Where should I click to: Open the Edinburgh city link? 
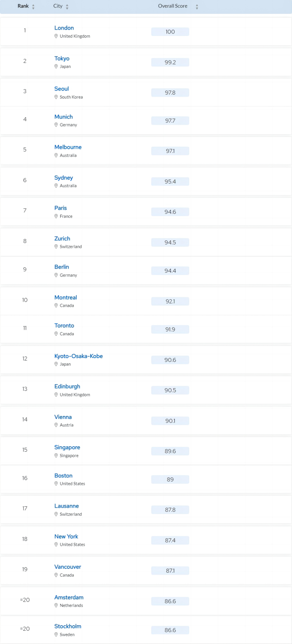click(67, 386)
